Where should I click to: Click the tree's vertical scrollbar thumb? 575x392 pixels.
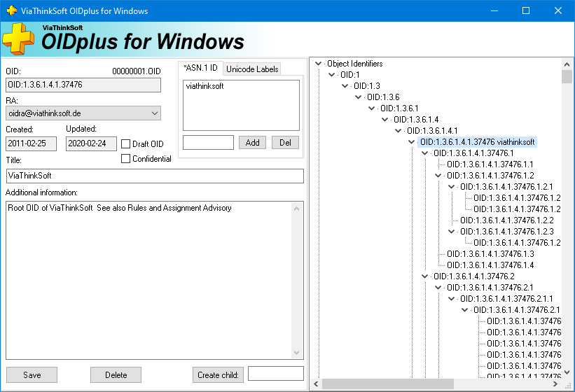567,76
